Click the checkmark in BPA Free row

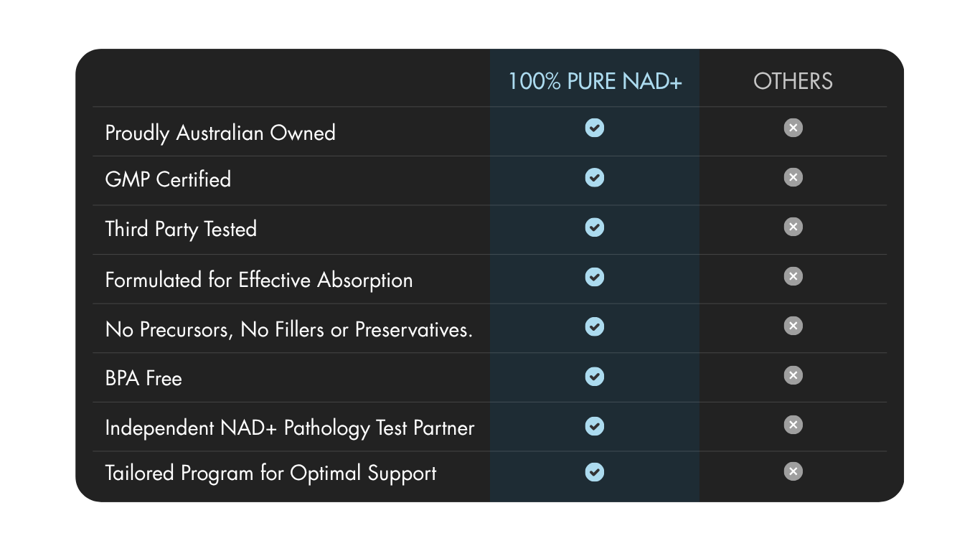pos(595,376)
